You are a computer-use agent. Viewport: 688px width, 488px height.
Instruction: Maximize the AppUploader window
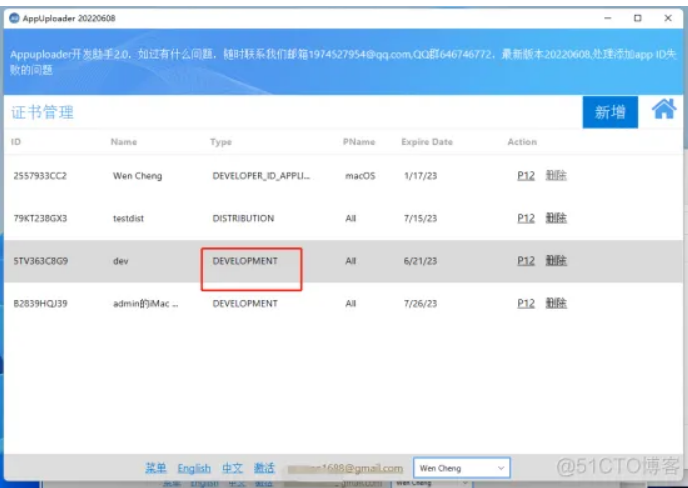coord(638,18)
